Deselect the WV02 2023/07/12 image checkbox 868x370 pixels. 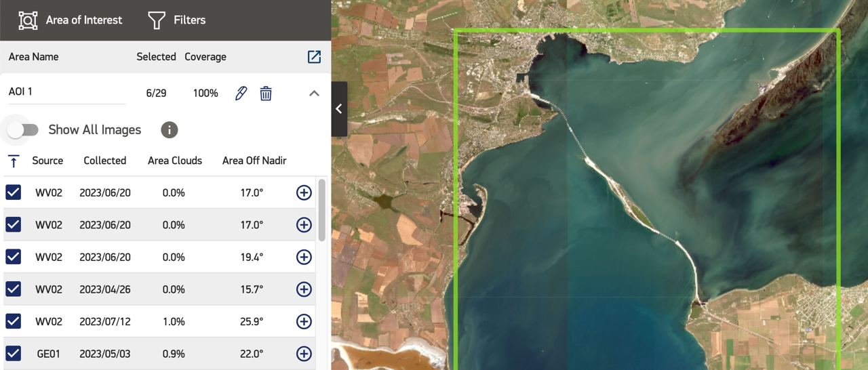(14, 321)
